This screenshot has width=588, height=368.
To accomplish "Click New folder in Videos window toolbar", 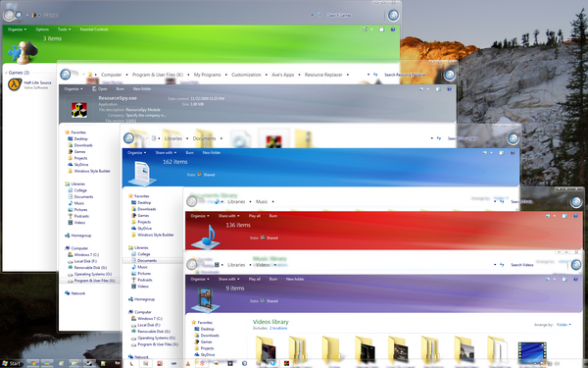I will point(295,279).
